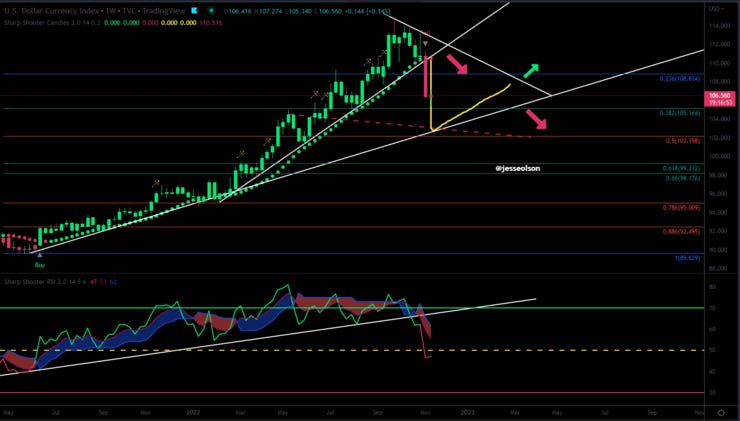
Task: Select the 0.236(108.834) Fibonacci level label
Action: (x=680, y=79)
